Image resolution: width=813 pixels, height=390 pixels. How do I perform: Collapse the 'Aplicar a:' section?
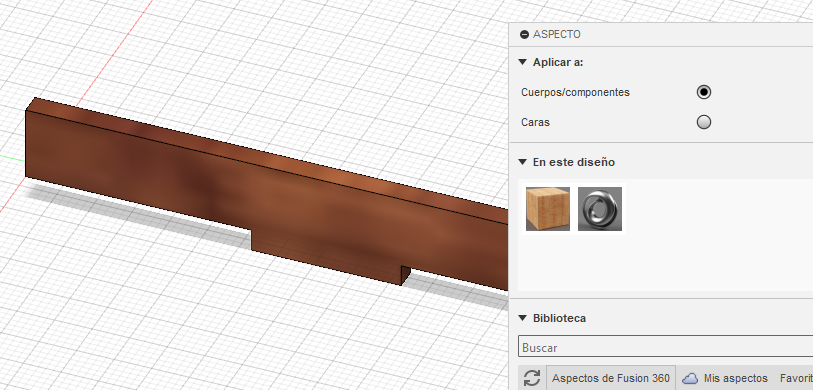point(523,62)
